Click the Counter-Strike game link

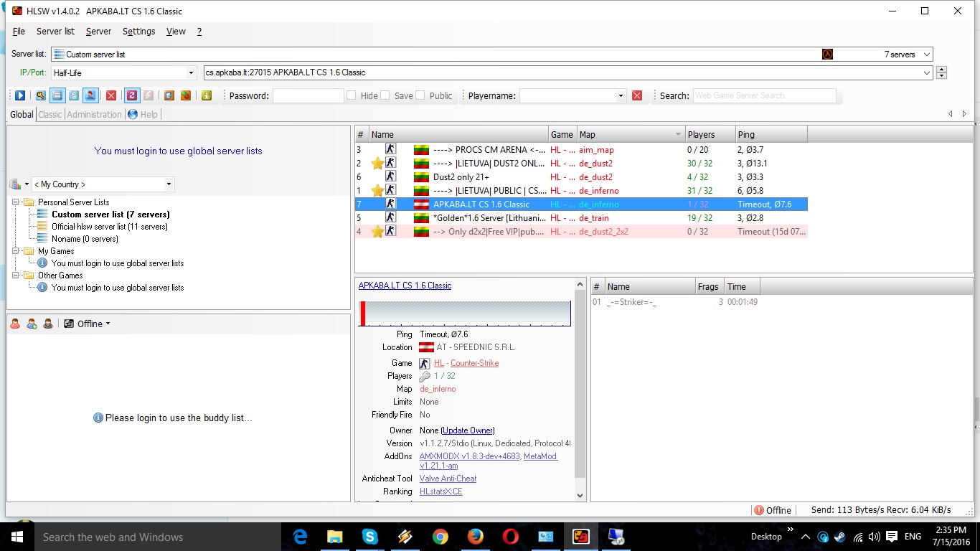(474, 363)
